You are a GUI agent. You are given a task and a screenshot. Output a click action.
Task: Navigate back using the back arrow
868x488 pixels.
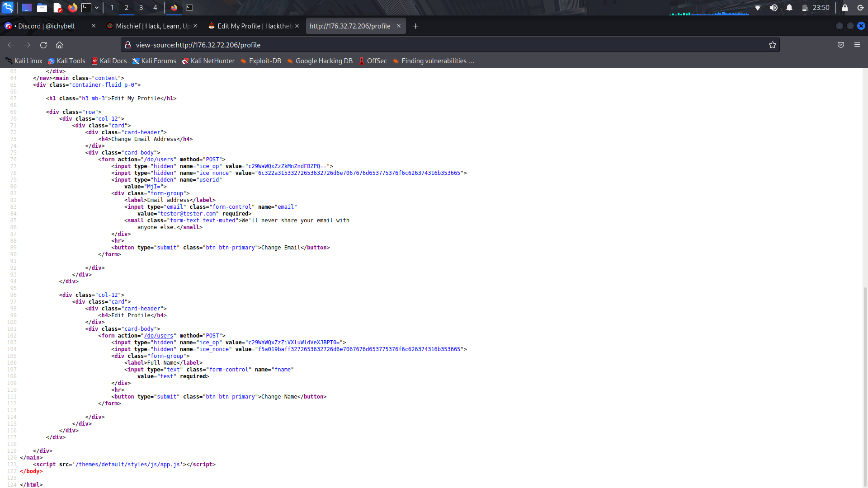10,45
